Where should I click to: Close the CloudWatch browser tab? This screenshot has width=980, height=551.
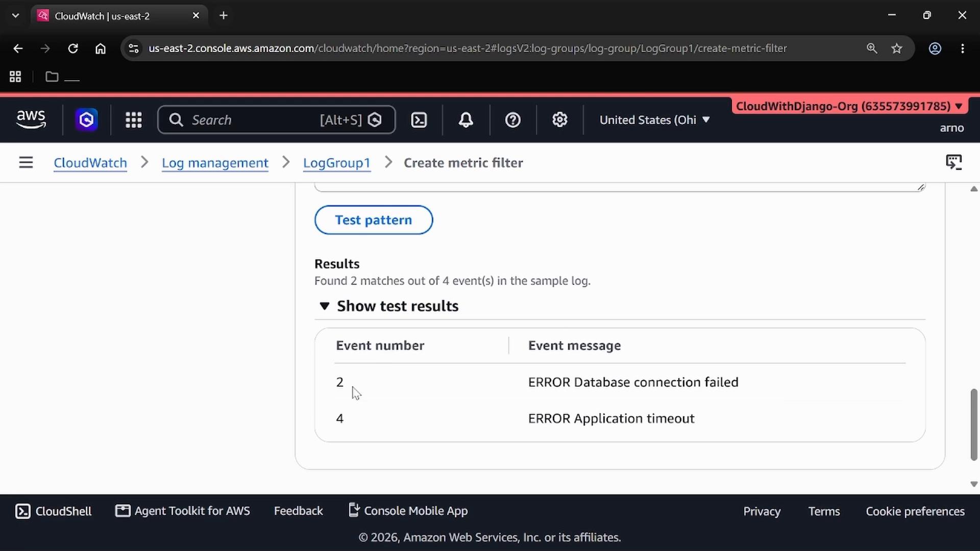(196, 16)
